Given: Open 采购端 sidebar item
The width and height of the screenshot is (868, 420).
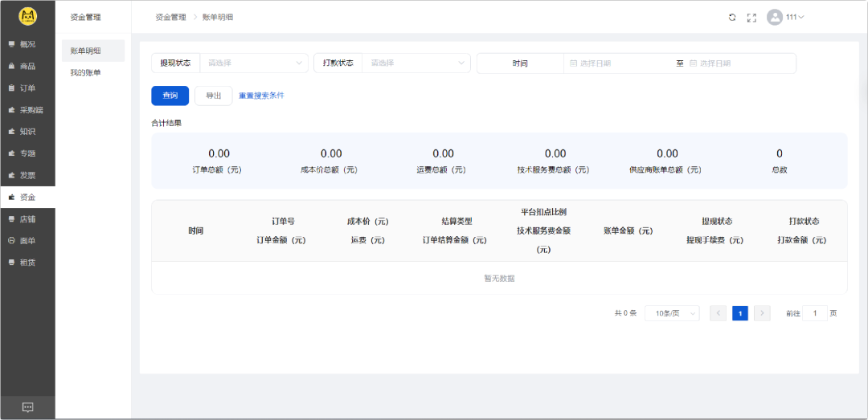Looking at the screenshot, I should coord(27,109).
